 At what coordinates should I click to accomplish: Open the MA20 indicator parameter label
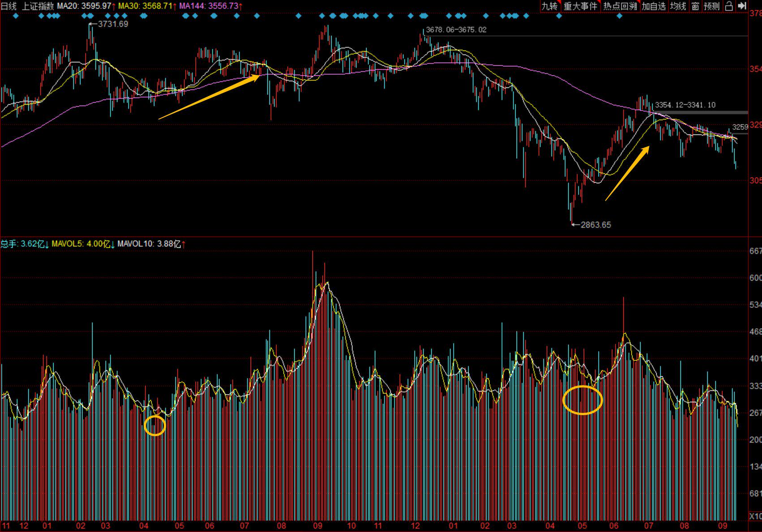tap(84, 6)
